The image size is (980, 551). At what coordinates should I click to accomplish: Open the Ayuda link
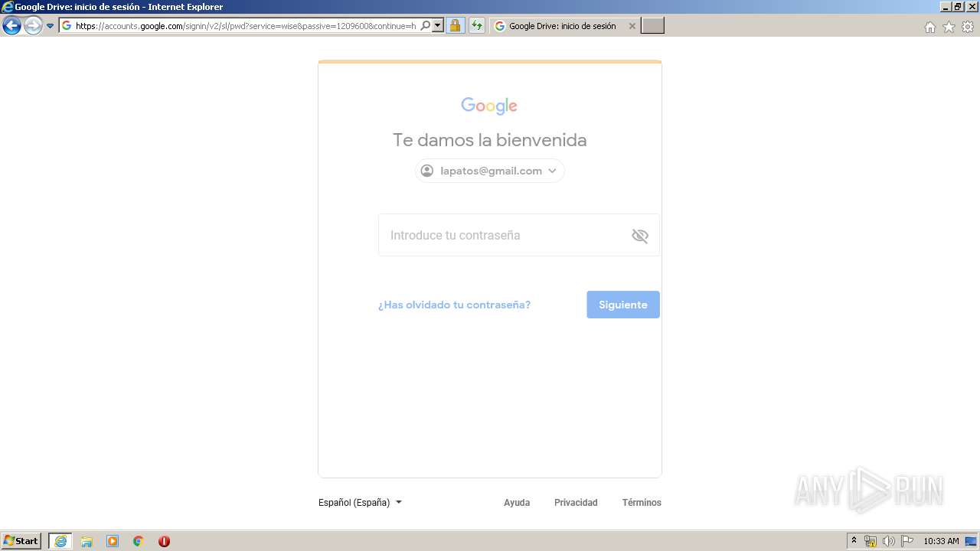pyautogui.click(x=517, y=503)
